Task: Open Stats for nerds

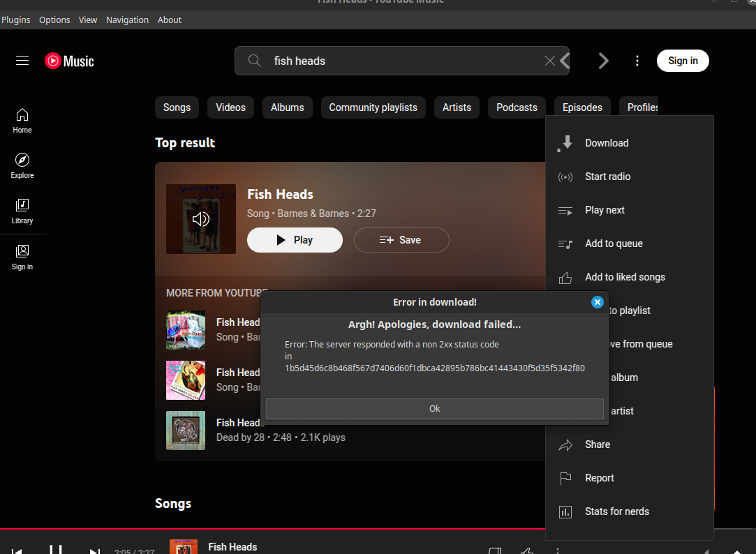Action: pyautogui.click(x=630, y=511)
